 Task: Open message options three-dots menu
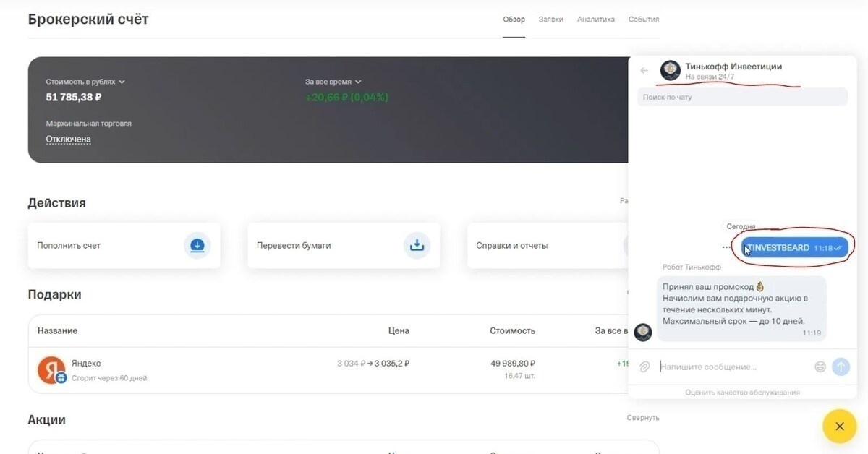pos(726,248)
